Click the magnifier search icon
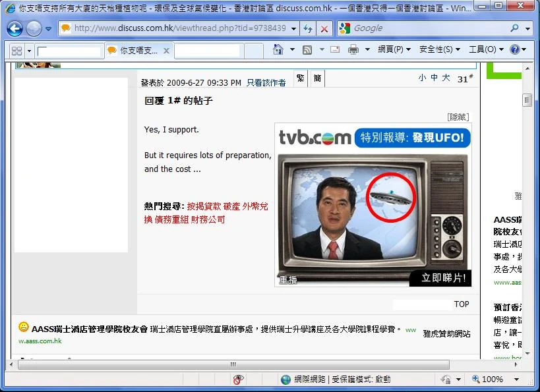 point(514,28)
